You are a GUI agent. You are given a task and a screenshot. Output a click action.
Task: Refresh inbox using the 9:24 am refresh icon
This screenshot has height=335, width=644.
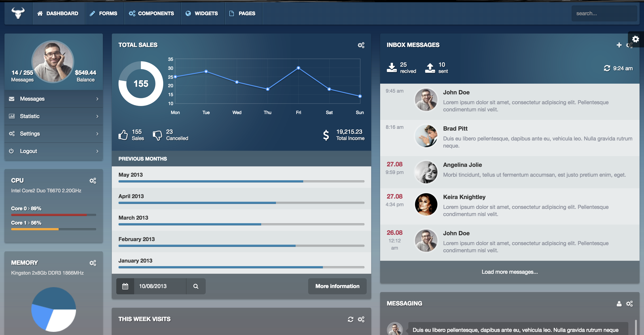(x=607, y=68)
